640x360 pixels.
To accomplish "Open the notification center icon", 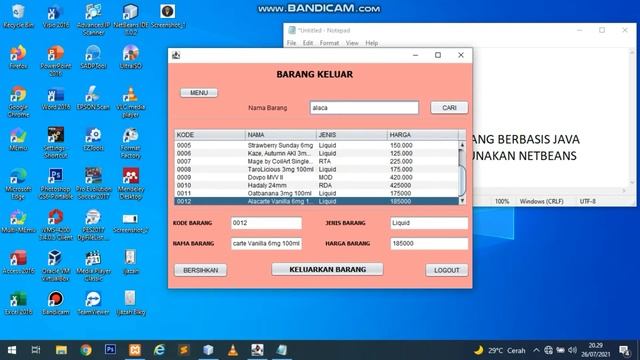I will tap(624, 350).
